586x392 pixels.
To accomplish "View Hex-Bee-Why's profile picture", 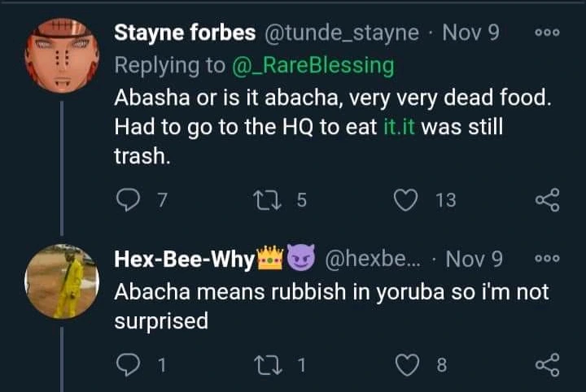I will [61, 281].
